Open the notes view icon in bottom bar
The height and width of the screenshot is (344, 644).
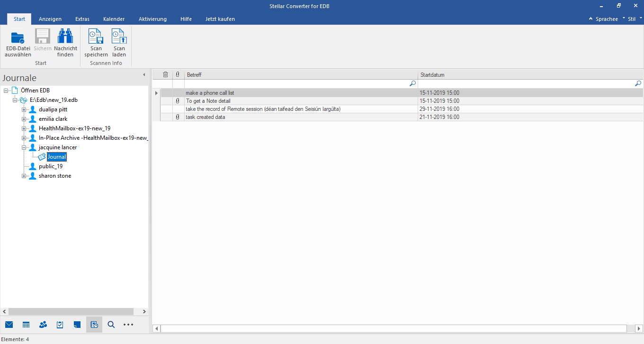tap(77, 325)
